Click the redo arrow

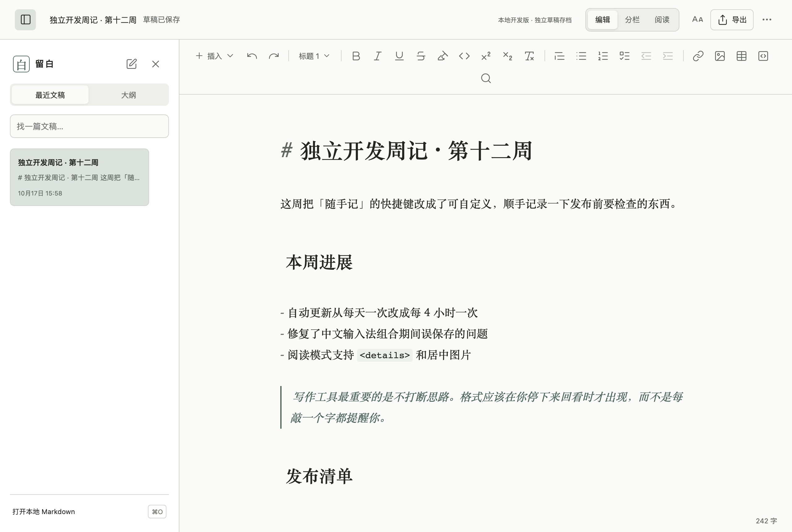[x=273, y=56]
